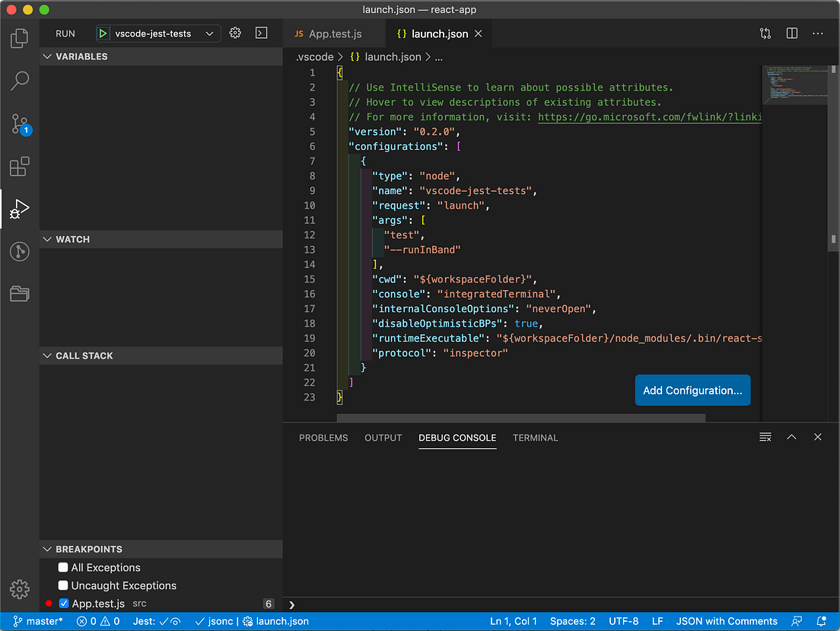840x631 pixels.
Task: Open the editor More Actions ellipsis
Action: coord(817,33)
